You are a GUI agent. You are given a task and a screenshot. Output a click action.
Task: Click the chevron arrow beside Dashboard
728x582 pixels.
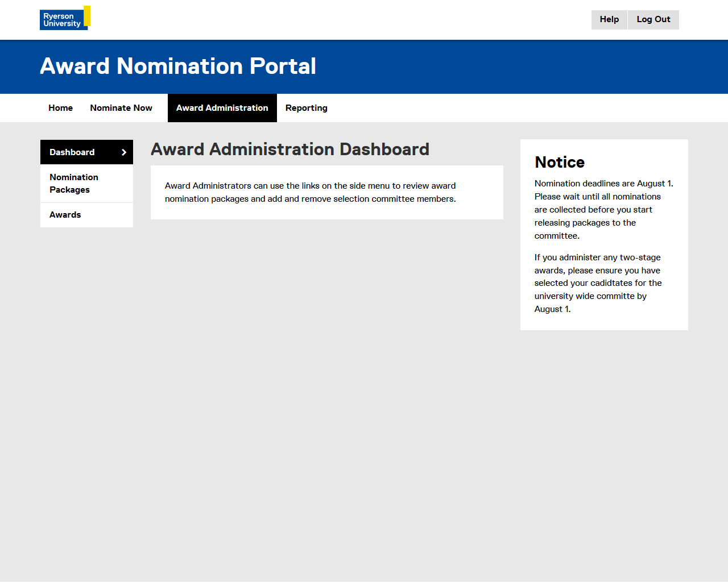point(124,152)
